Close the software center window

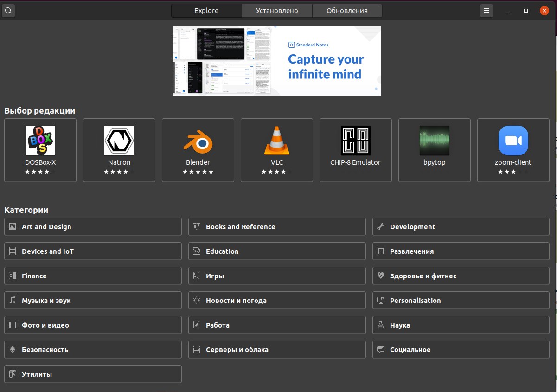544,11
